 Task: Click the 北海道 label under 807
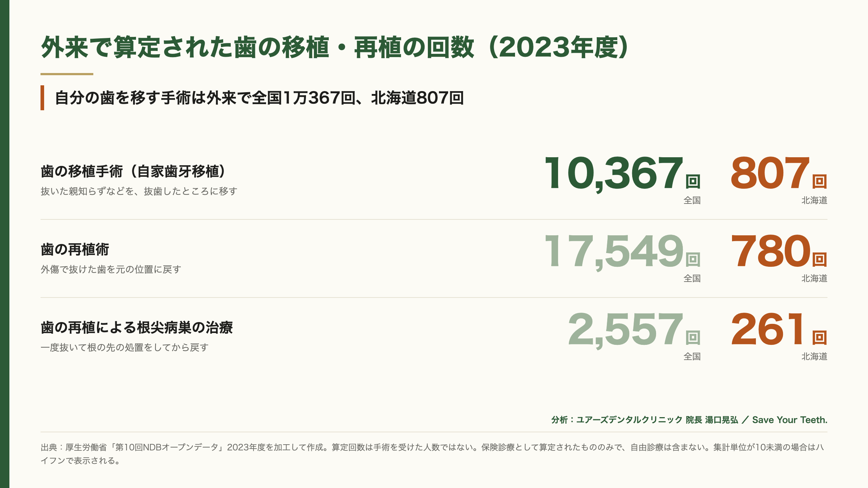(x=814, y=200)
